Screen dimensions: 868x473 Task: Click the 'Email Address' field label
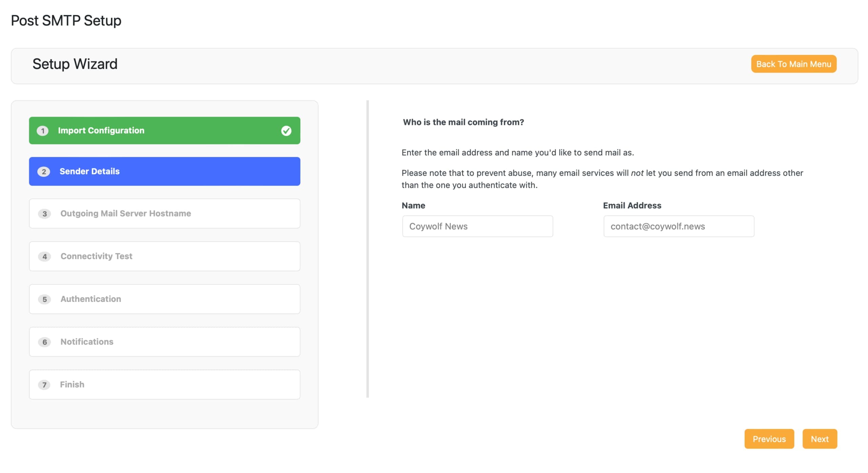point(632,205)
